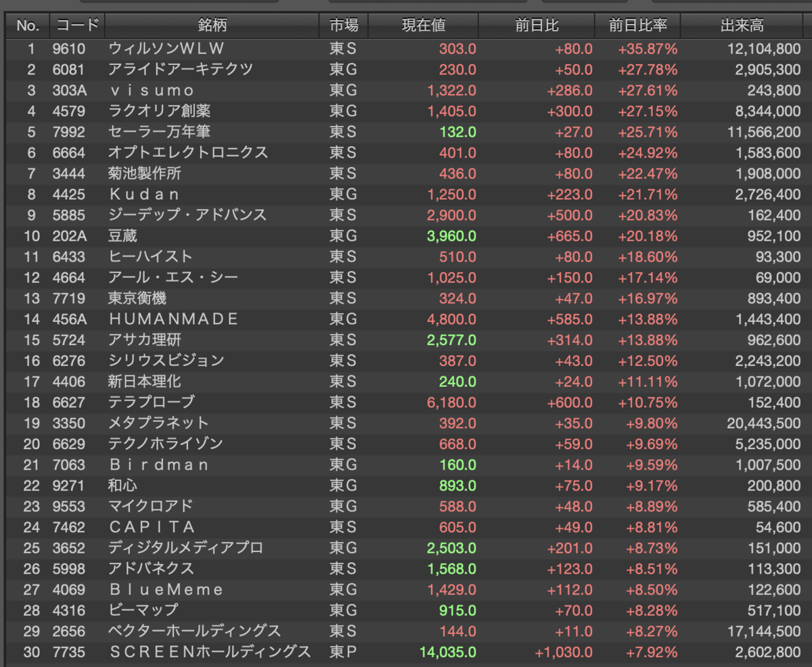Viewport: 812px width, 667px height.
Task: Click the change value +665.0
Action: tap(570, 236)
